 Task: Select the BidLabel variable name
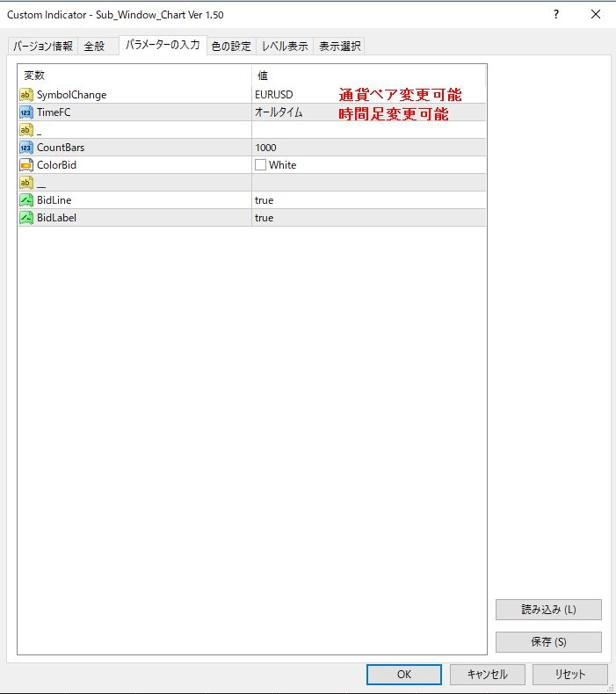57,218
